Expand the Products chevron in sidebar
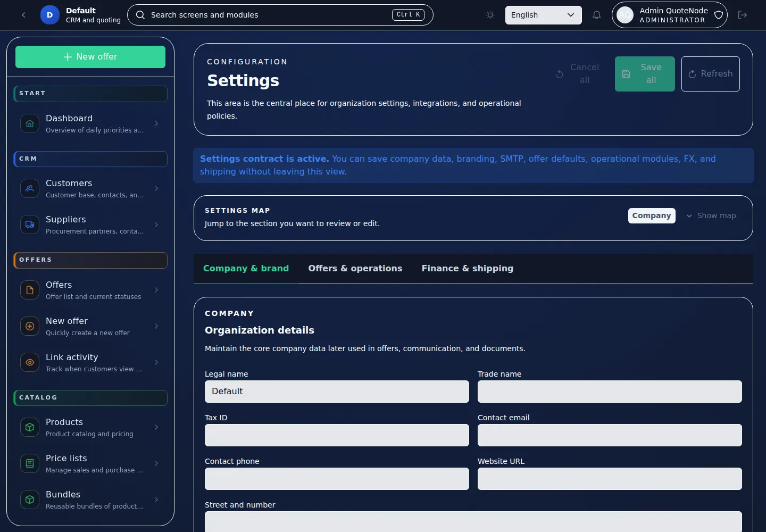Screen dimensions: 766x532 click(156, 427)
